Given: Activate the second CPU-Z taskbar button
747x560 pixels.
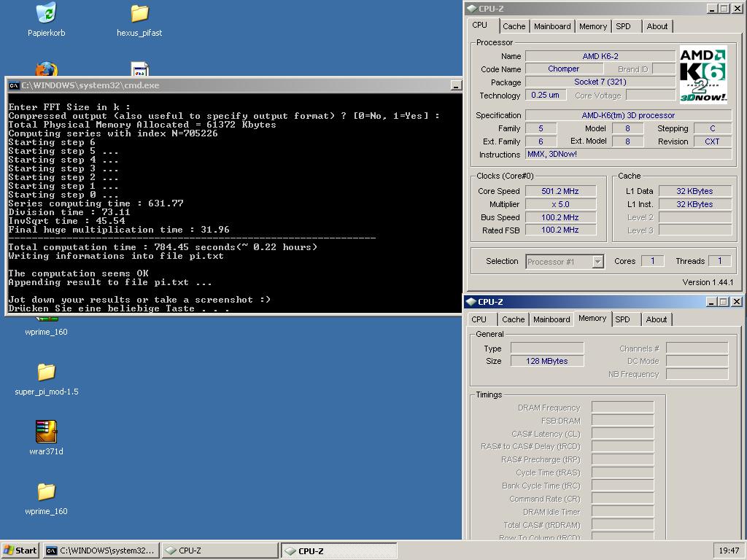Looking at the screenshot, I should pos(338,551).
